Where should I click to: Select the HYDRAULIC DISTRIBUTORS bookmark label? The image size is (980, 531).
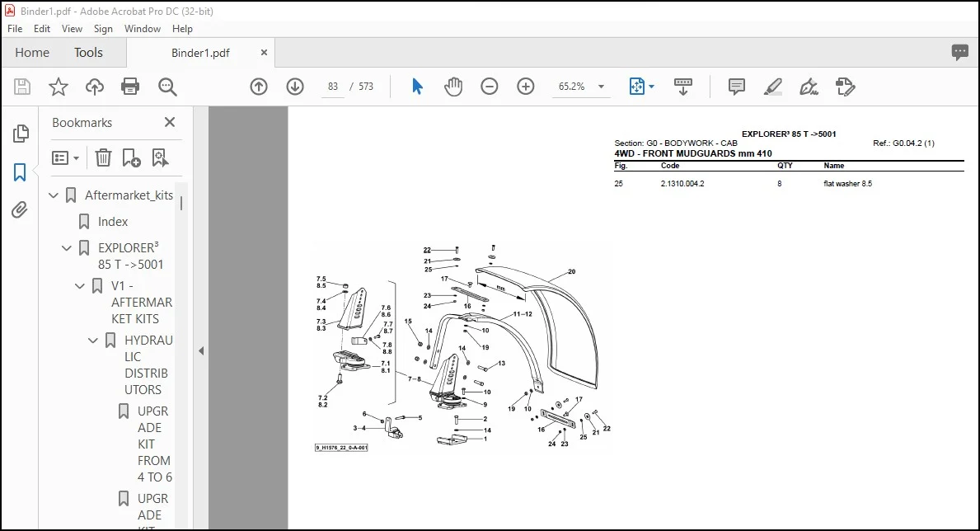pos(148,364)
